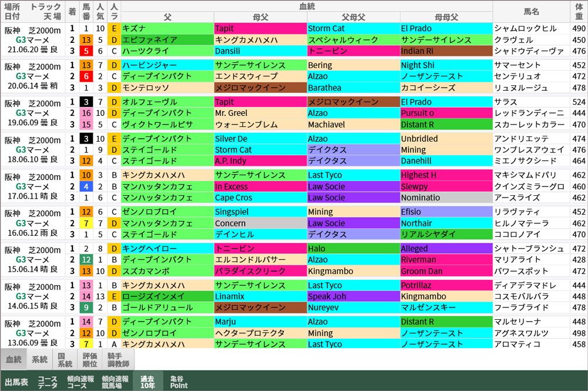Image resolution: width=588 pixels, height=391 pixels.
Task: Open the コースデータ section
Action: 46,381
